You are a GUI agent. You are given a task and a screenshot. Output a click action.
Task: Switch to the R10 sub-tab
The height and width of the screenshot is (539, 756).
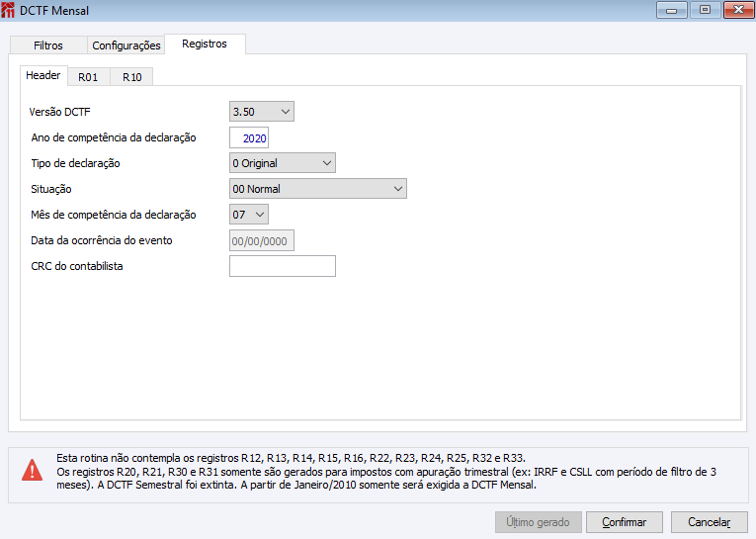click(x=131, y=77)
